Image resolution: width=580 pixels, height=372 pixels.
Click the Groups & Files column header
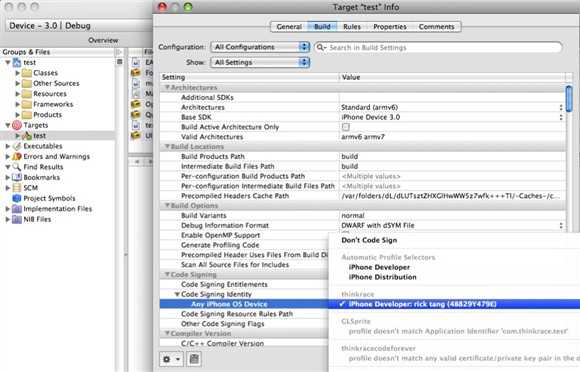58,52
